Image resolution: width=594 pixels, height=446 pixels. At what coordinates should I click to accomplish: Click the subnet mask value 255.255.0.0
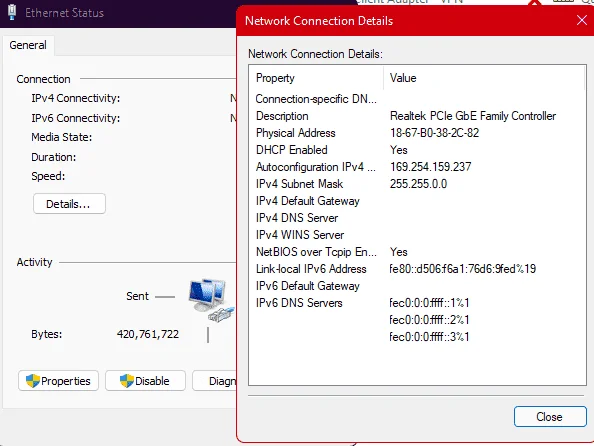419,184
